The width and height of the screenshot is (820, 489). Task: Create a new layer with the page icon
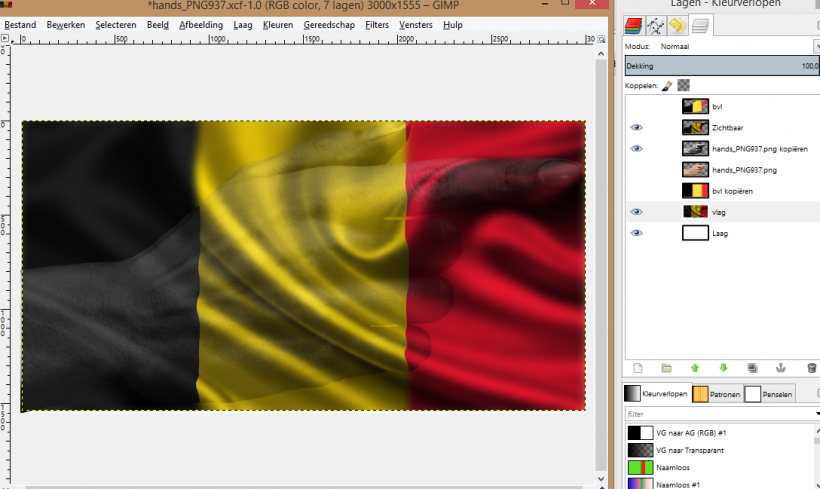coord(637,368)
